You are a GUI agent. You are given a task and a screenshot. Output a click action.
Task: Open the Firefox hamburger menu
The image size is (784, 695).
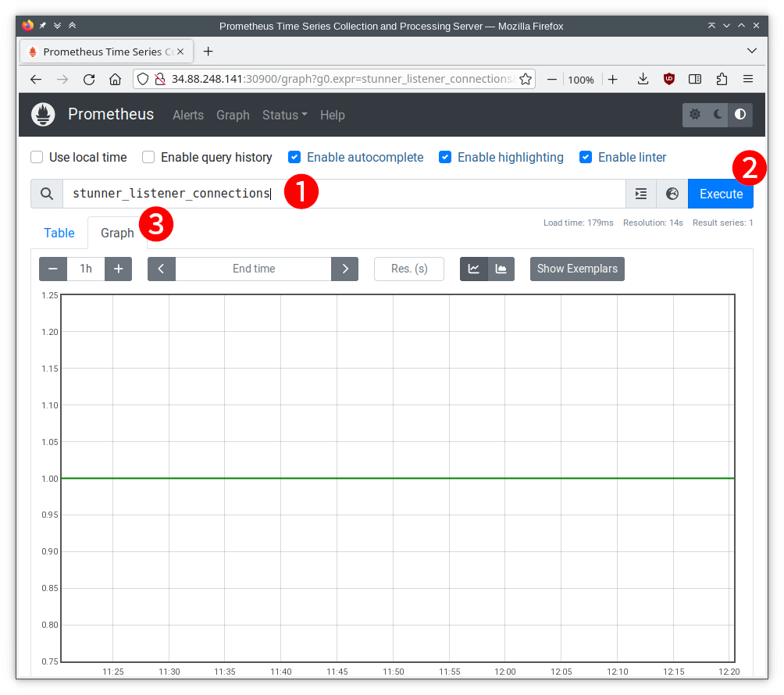point(748,79)
